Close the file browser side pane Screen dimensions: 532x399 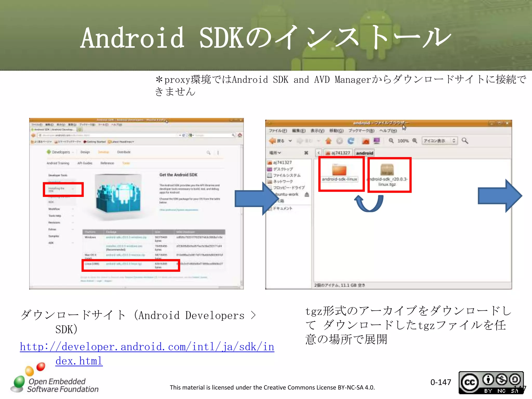tap(306, 153)
